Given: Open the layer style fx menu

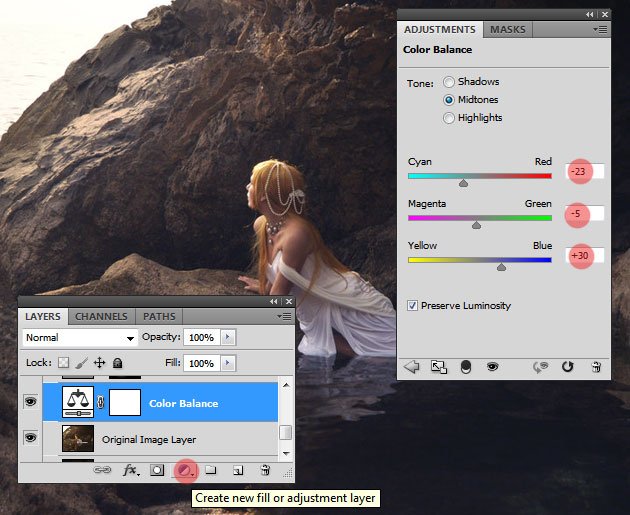Looking at the screenshot, I should tap(130, 469).
